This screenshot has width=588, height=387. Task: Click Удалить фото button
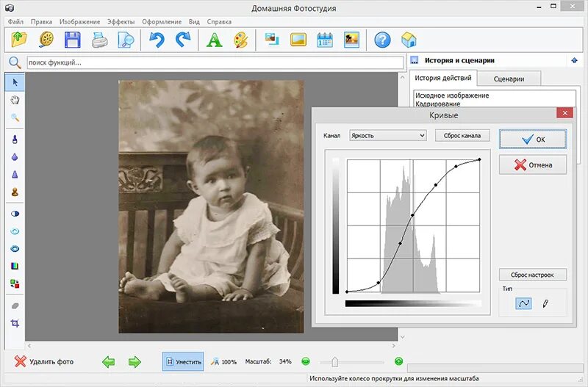tap(44, 361)
